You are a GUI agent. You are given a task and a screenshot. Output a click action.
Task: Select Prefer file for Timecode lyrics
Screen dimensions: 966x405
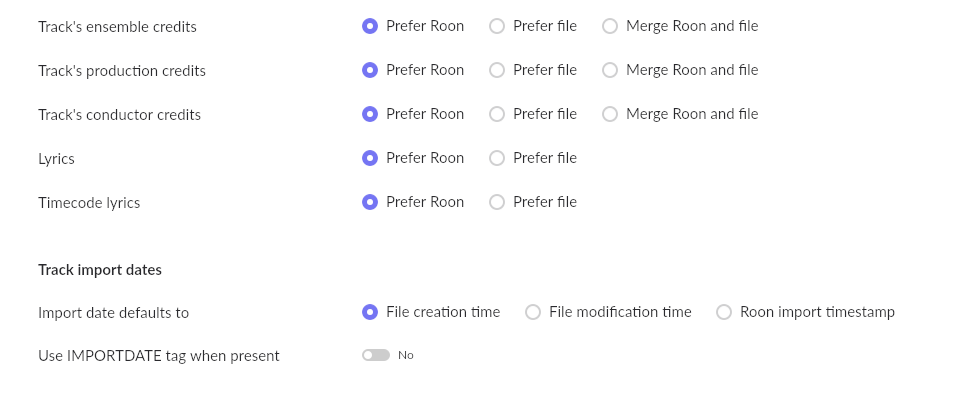click(x=497, y=202)
